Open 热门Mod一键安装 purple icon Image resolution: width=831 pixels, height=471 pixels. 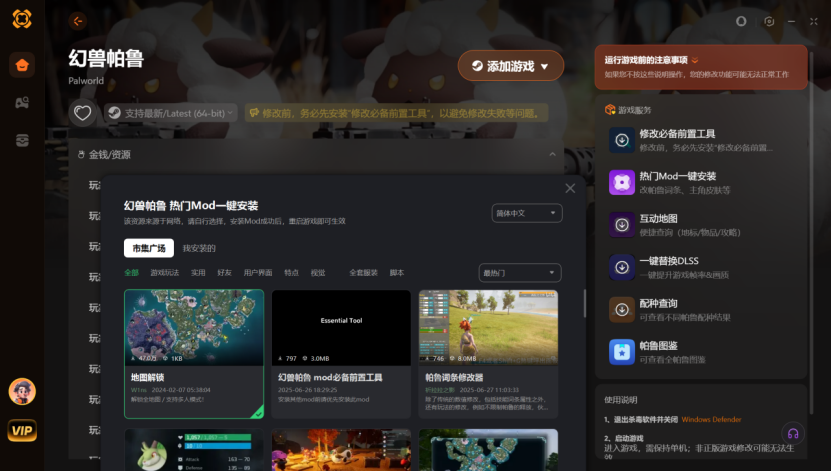(x=622, y=182)
